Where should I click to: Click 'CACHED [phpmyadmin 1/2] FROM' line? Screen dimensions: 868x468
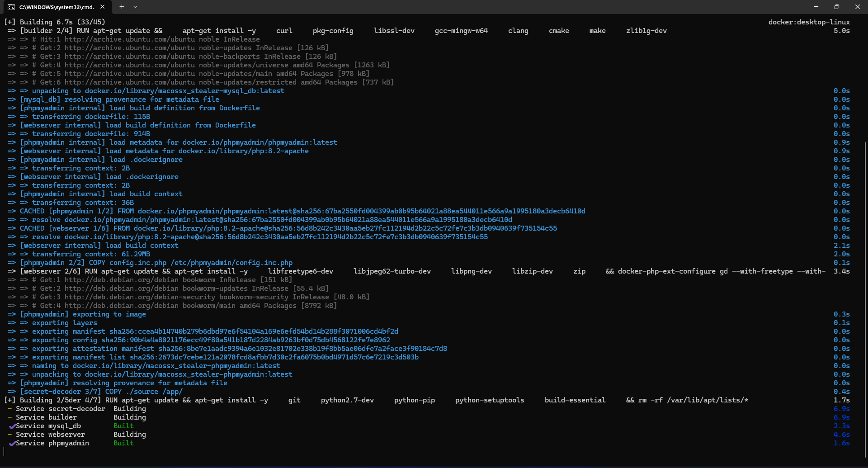point(297,211)
